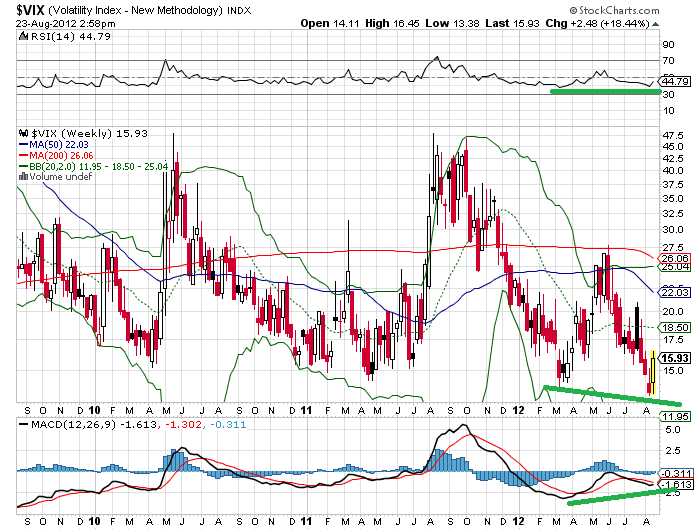Screen dimensions: 700x530
Task: Click the RSI(14) 44.79 panel label
Action: tap(70, 37)
